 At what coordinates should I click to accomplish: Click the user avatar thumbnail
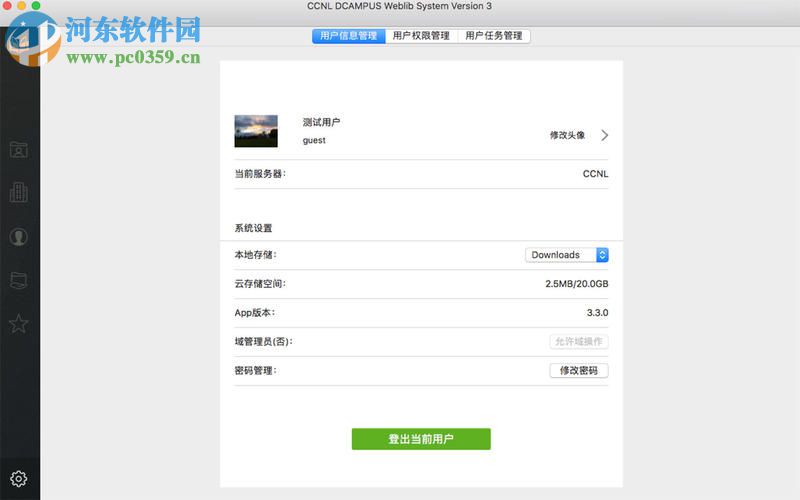(256, 131)
